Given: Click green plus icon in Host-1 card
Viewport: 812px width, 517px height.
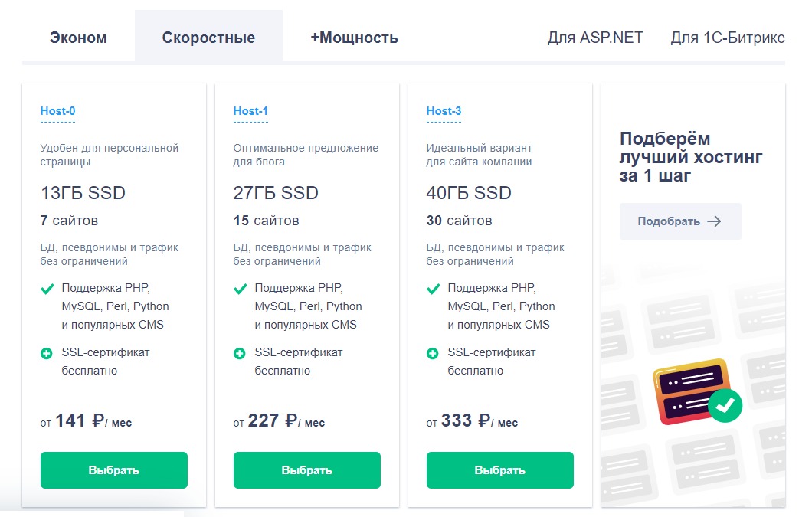Looking at the screenshot, I should point(239,354).
